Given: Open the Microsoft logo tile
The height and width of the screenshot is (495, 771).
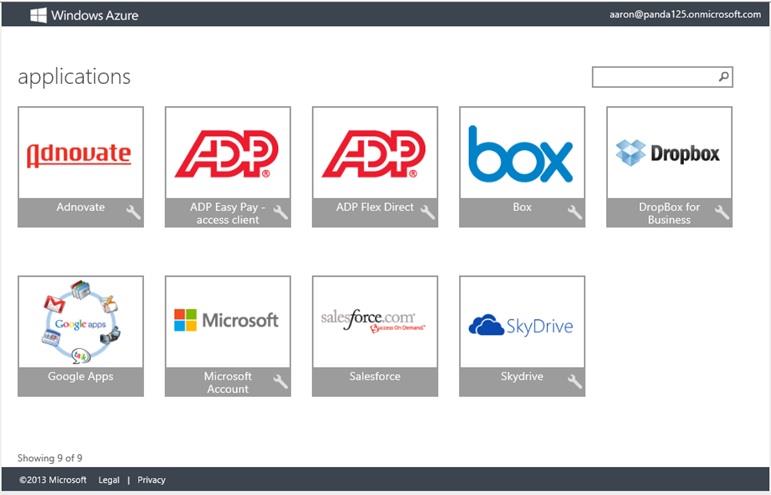Looking at the screenshot, I should click(x=228, y=322).
